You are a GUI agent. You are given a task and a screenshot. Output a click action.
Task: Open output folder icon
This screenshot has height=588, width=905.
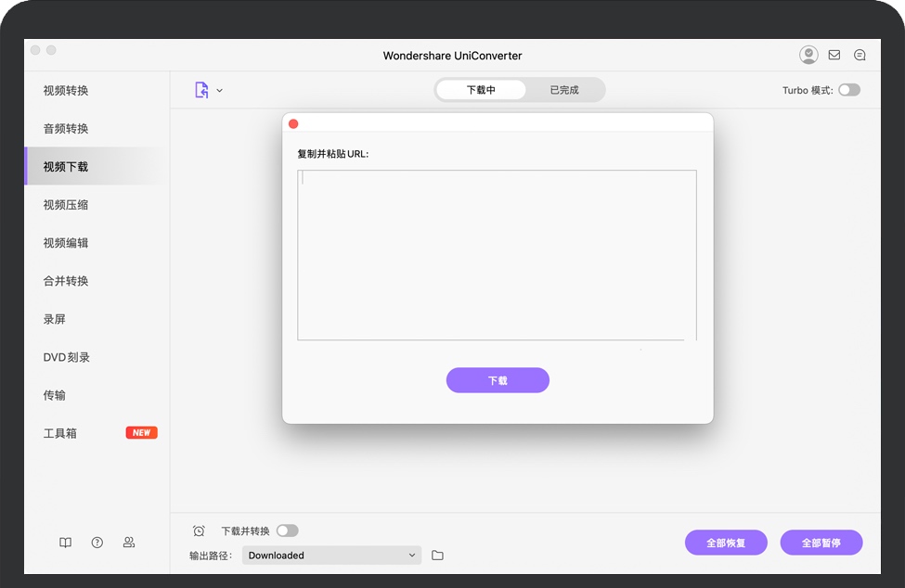(x=437, y=556)
